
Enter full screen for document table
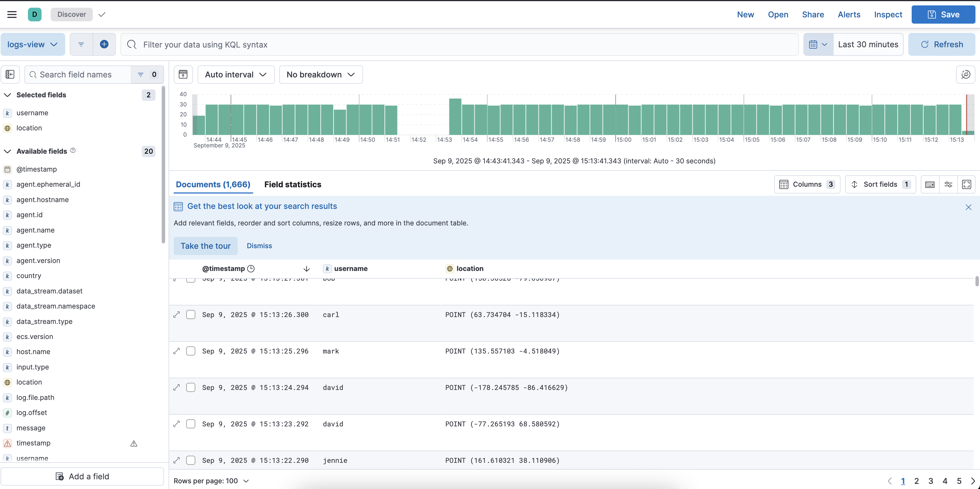(966, 184)
